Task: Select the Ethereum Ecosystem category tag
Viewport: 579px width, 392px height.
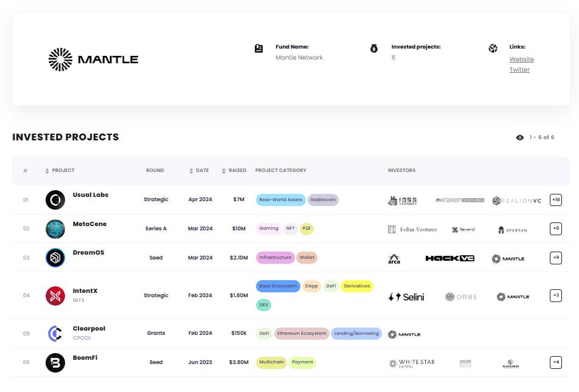Action: tap(302, 333)
